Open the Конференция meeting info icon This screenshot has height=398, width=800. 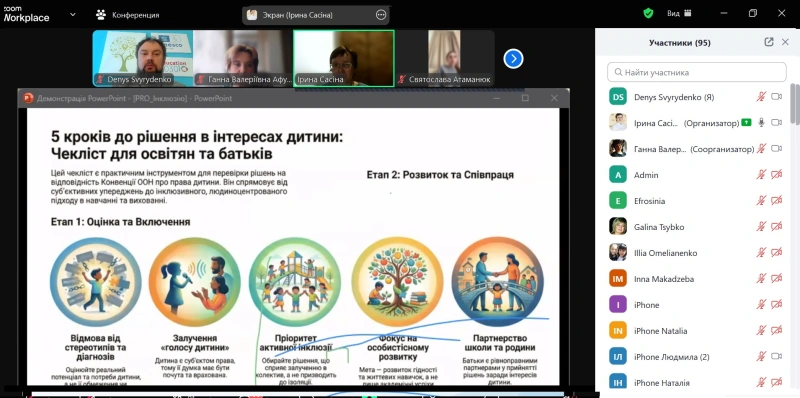click(101, 15)
